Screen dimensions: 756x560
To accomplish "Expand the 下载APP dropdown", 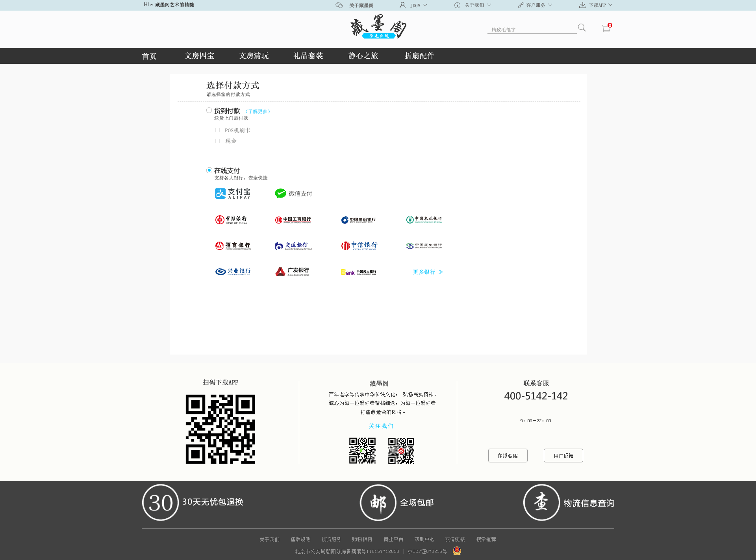I will tap(597, 5).
